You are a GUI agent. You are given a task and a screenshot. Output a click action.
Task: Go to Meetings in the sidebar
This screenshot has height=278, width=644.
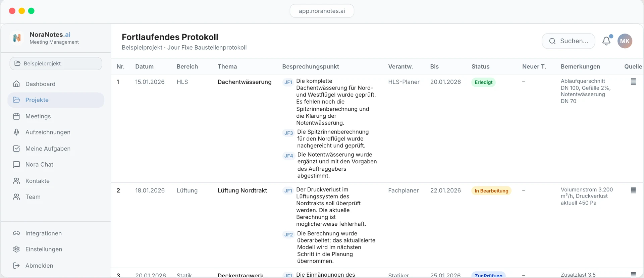point(56,116)
